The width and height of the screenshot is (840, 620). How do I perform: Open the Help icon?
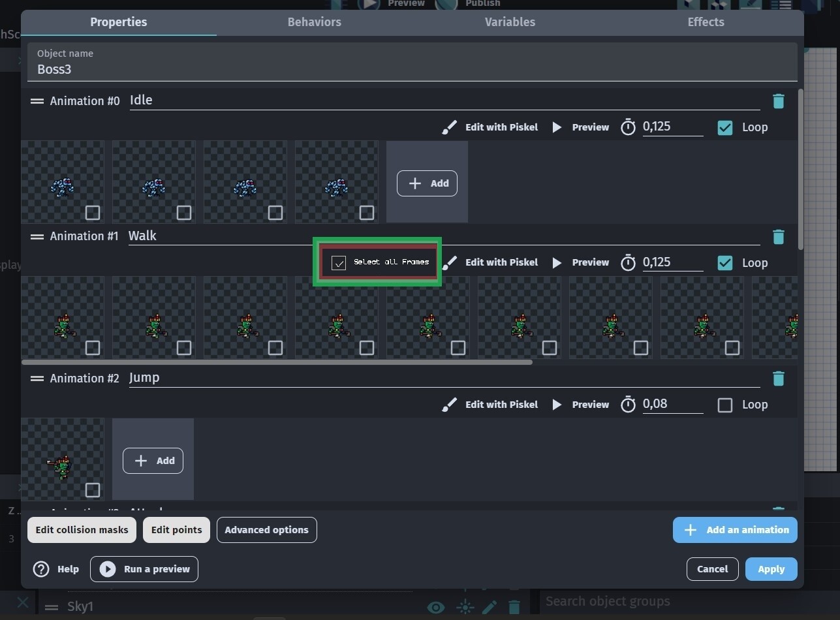click(x=40, y=569)
